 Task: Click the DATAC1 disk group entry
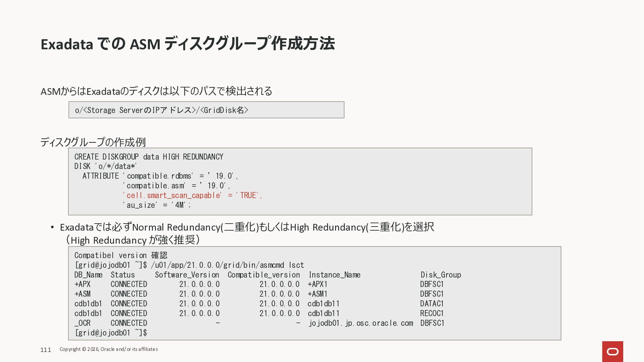[x=432, y=304]
